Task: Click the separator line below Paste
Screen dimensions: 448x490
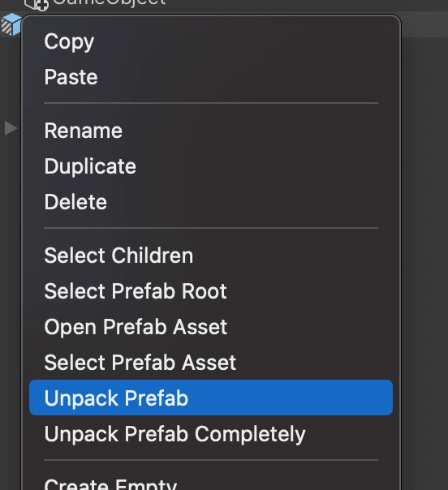Action: (211, 103)
